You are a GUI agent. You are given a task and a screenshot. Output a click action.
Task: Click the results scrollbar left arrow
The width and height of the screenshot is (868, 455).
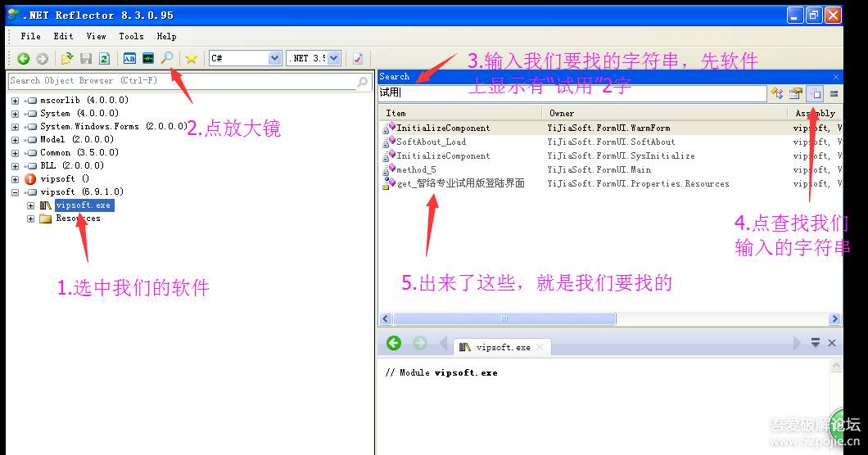386,319
